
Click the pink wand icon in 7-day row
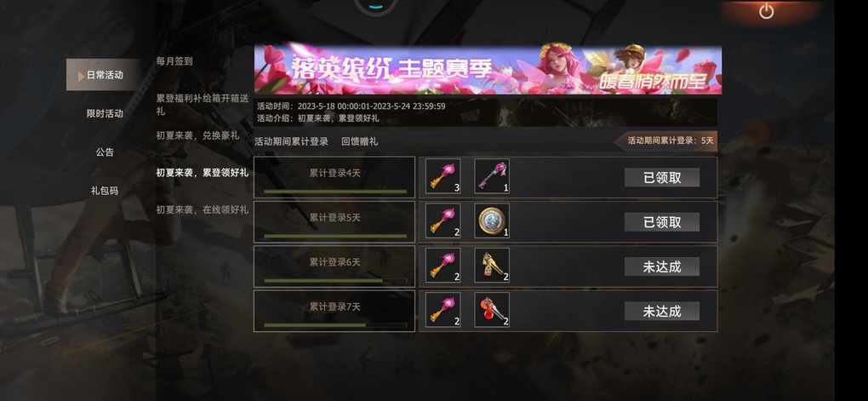click(443, 310)
